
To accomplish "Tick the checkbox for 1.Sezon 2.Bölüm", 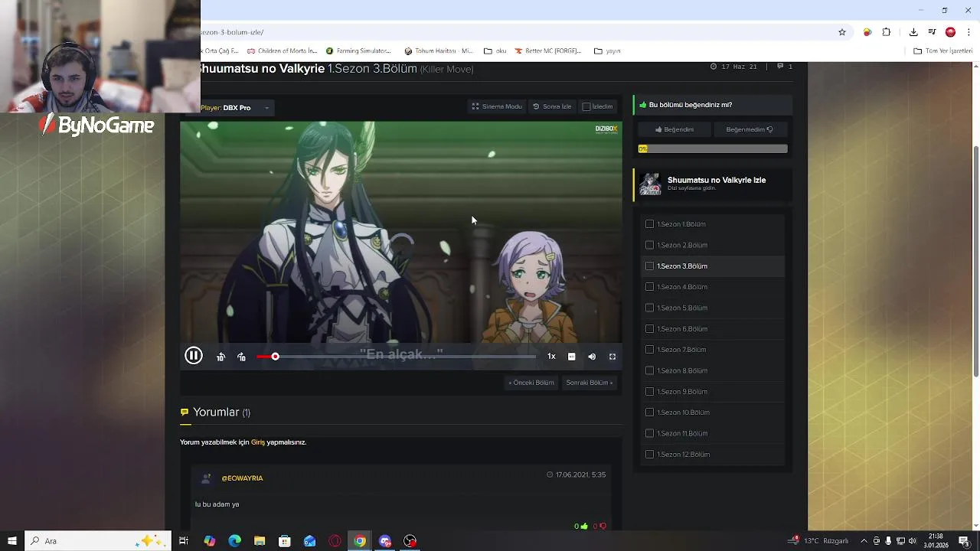I will [649, 245].
